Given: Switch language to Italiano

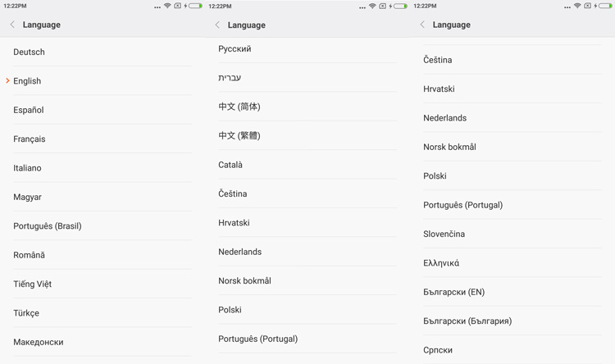Looking at the screenshot, I should point(27,168).
